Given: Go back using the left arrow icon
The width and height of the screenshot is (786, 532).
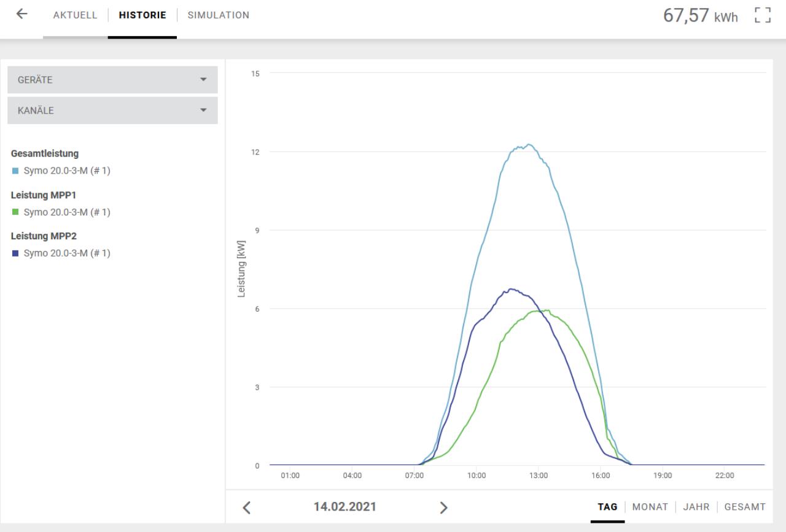Looking at the screenshot, I should [x=23, y=14].
